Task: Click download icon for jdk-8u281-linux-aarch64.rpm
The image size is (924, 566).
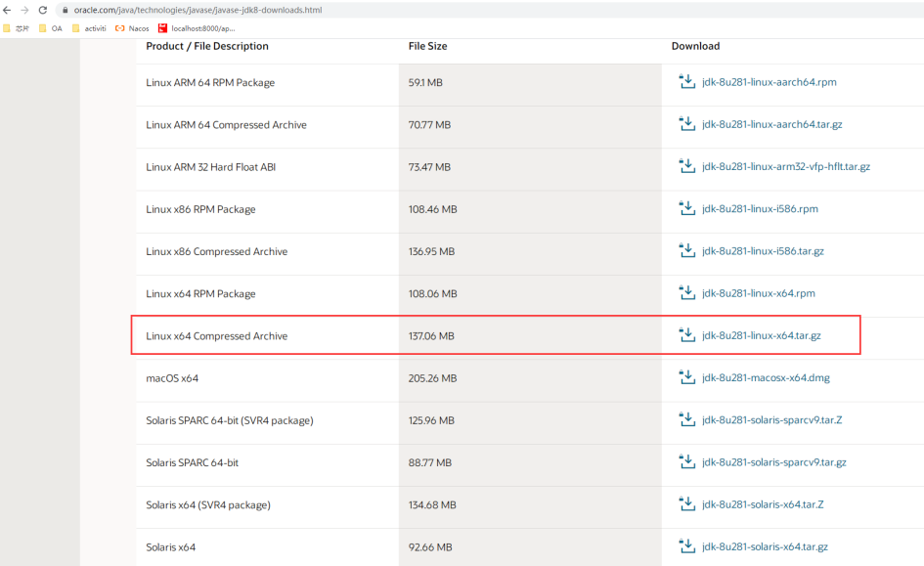Action: (686, 82)
